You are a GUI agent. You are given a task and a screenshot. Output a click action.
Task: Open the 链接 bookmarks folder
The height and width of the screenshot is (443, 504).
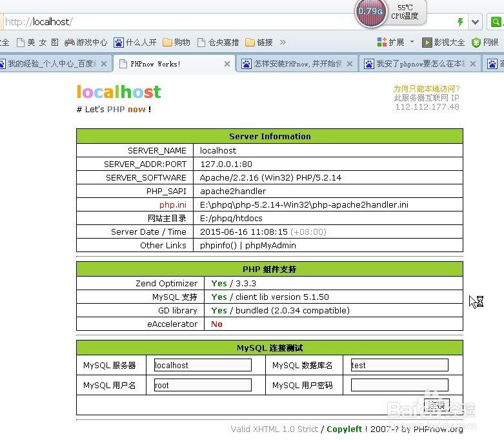[259, 43]
